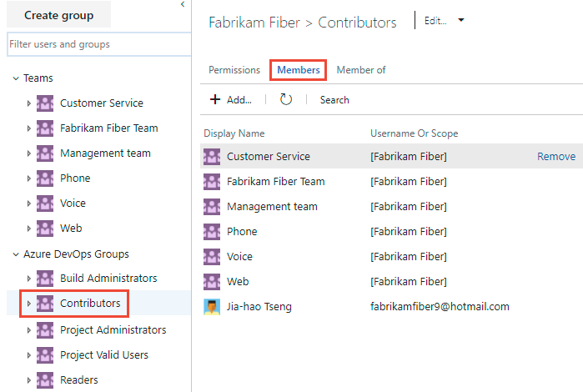Screen dimensions: 583x392
Task: Refresh the members list
Action: tap(285, 99)
